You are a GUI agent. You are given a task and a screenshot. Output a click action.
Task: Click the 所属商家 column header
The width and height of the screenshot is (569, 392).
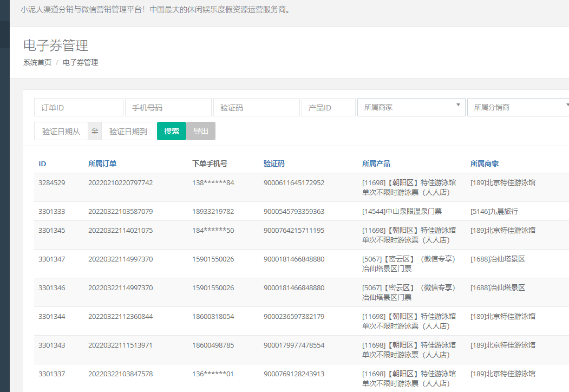click(x=485, y=164)
